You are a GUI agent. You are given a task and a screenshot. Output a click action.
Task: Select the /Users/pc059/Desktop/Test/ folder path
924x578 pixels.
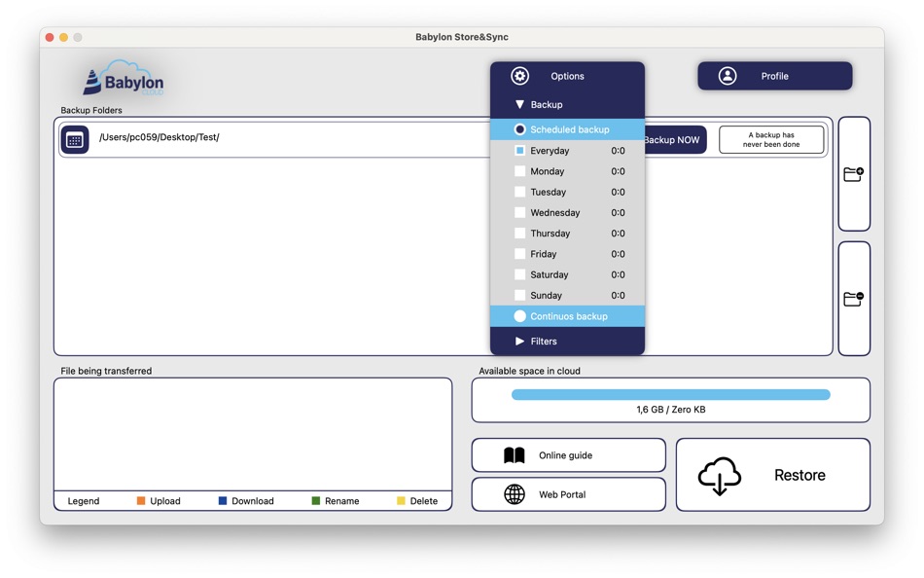160,137
